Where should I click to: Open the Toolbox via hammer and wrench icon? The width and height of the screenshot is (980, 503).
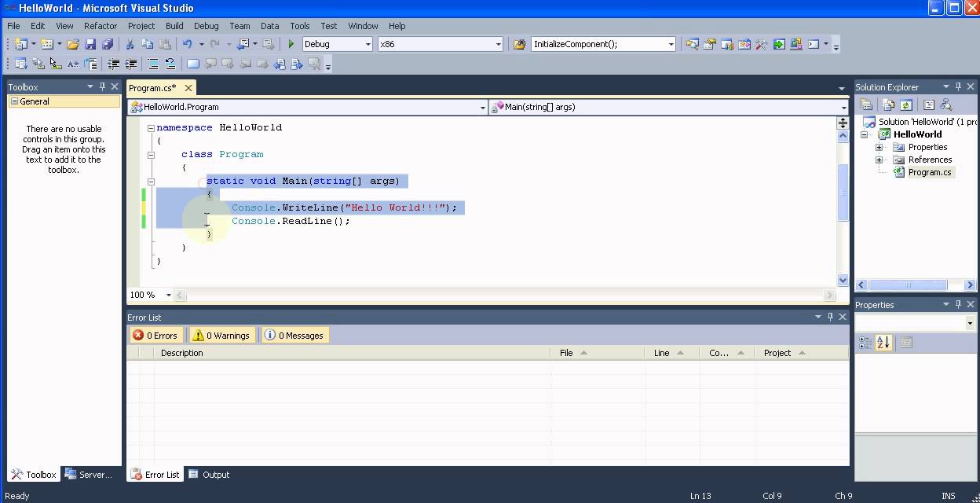click(761, 44)
